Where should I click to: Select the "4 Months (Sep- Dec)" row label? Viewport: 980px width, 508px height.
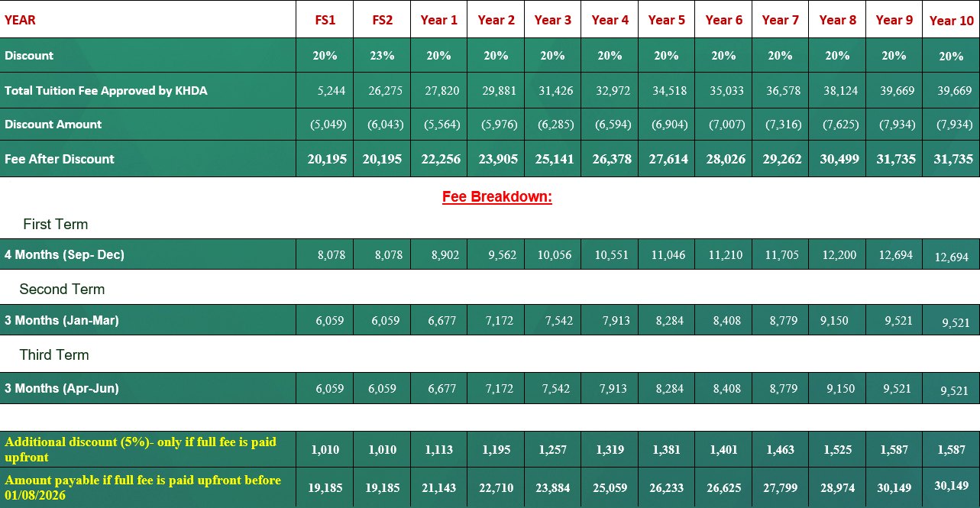(64, 254)
